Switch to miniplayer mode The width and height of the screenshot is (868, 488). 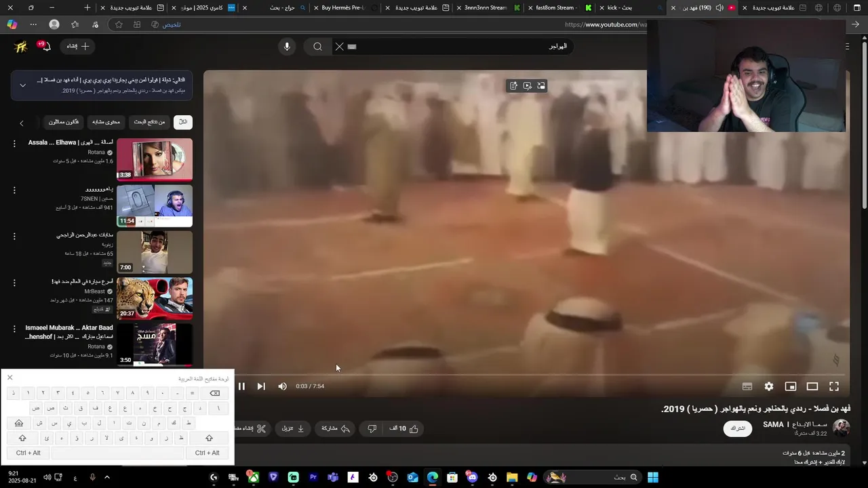791,386
